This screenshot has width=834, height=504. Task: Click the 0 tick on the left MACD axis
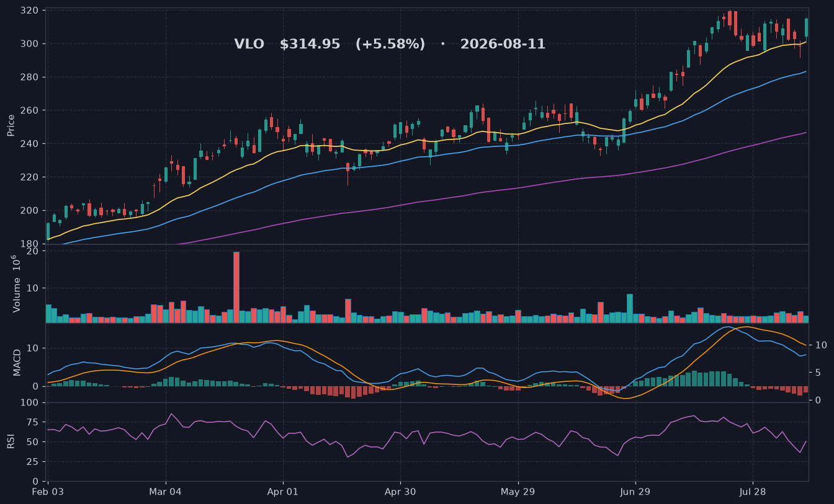tap(37, 386)
